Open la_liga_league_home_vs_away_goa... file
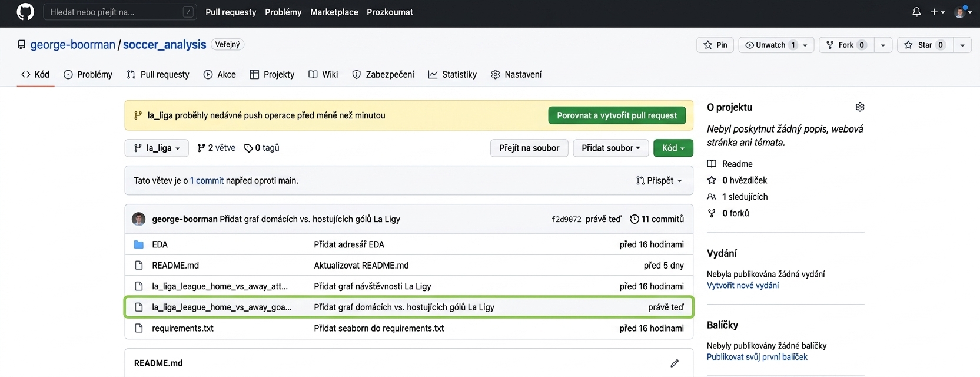Image resolution: width=980 pixels, height=377 pixels. (x=222, y=307)
